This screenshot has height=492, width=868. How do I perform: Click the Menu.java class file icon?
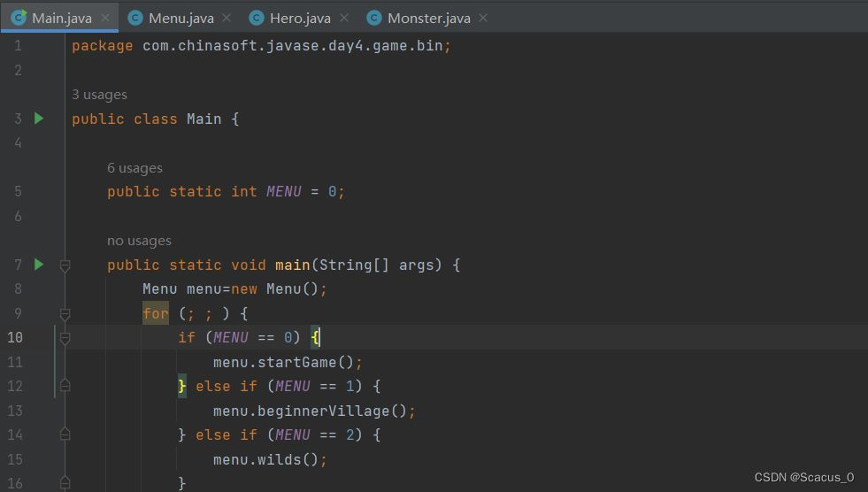135,19
